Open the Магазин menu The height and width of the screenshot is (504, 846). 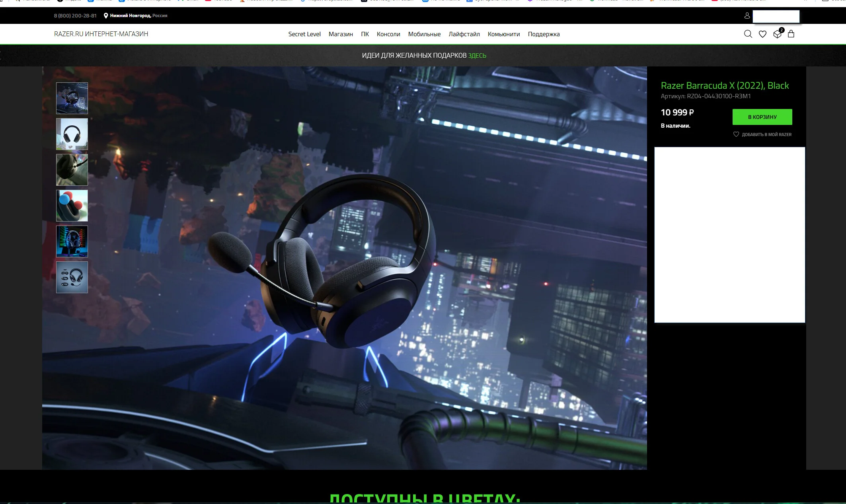pyautogui.click(x=341, y=34)
